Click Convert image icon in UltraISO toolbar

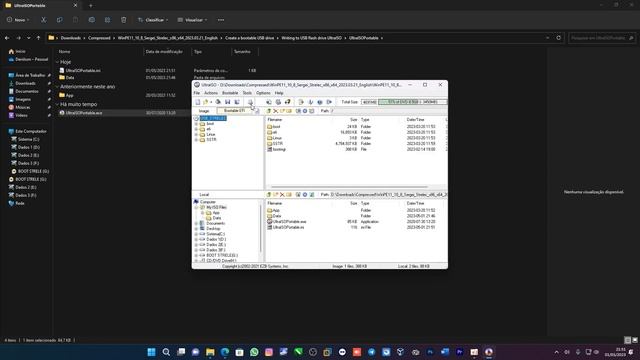287,102
